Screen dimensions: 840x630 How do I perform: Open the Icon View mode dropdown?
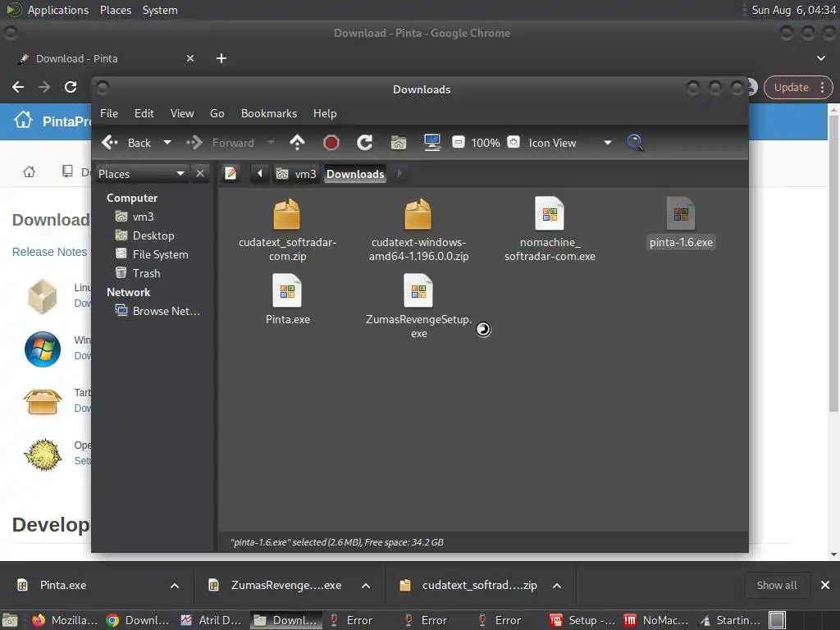tap(569, 143)
